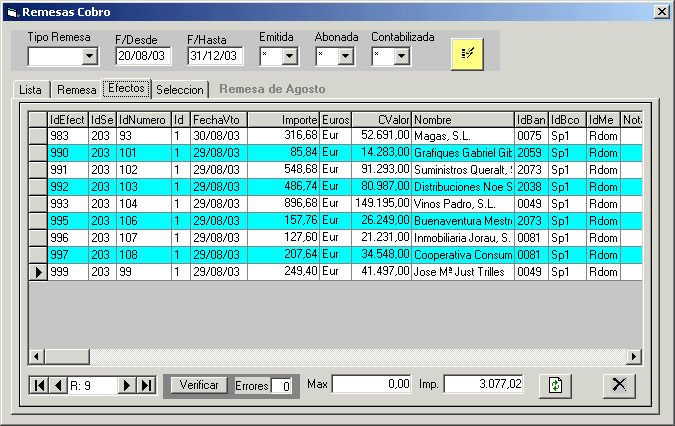The width and height of the screenshot is (675, 426).
Task: Open the Contabilizada dropdown
Action: click(401, 56)
